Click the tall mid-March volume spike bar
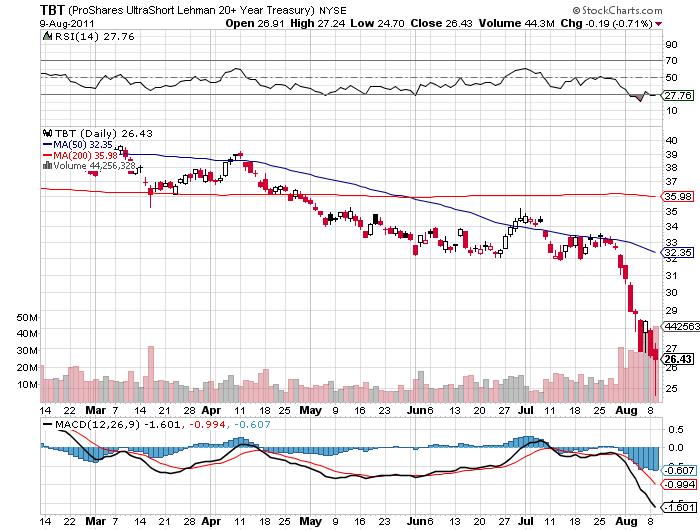Screen dimensions: 700x530 (151, 374)
